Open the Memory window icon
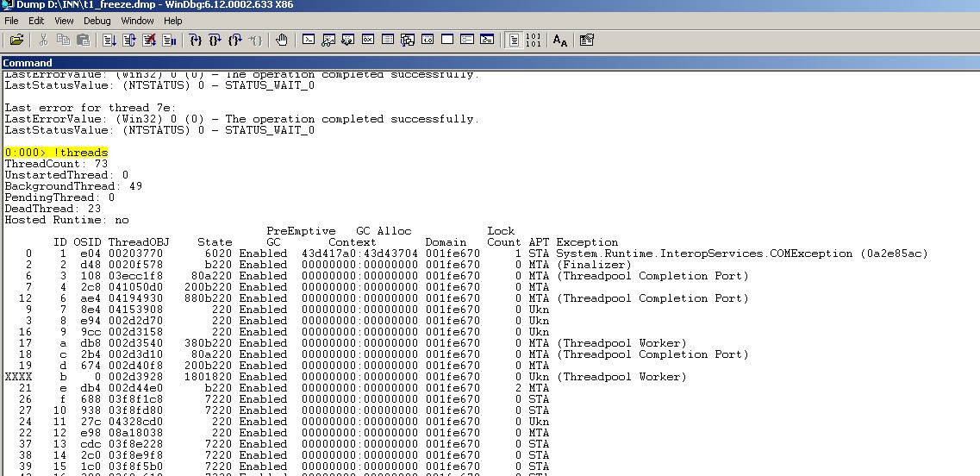Image resolution: width=980 pixels, height=476 pixels. (388, 40)
